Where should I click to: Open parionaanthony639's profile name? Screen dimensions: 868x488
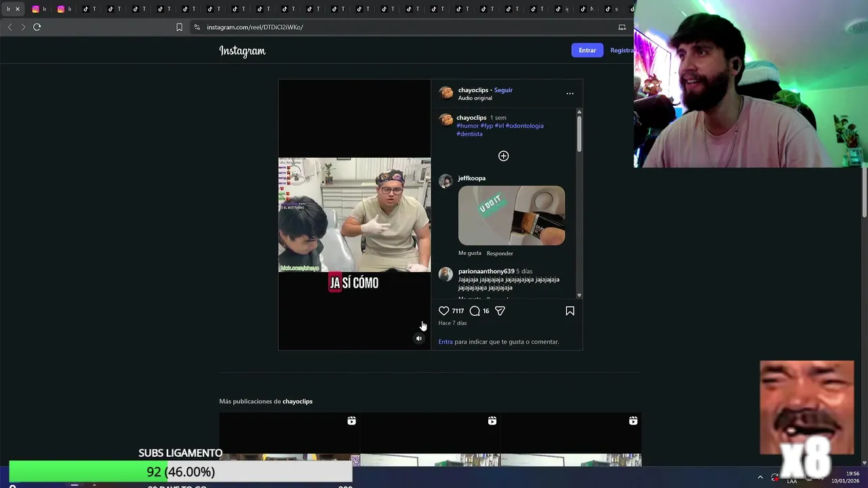(486, 271)
